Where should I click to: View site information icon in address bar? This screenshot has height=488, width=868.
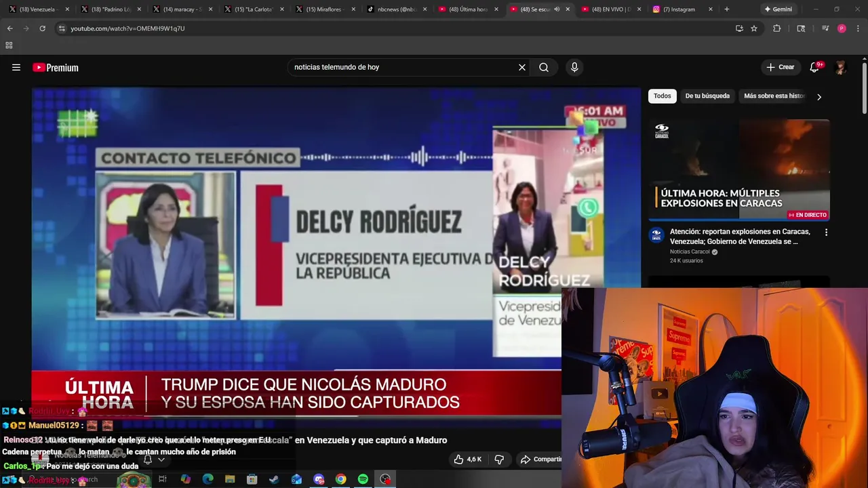[x=61, y=28]
